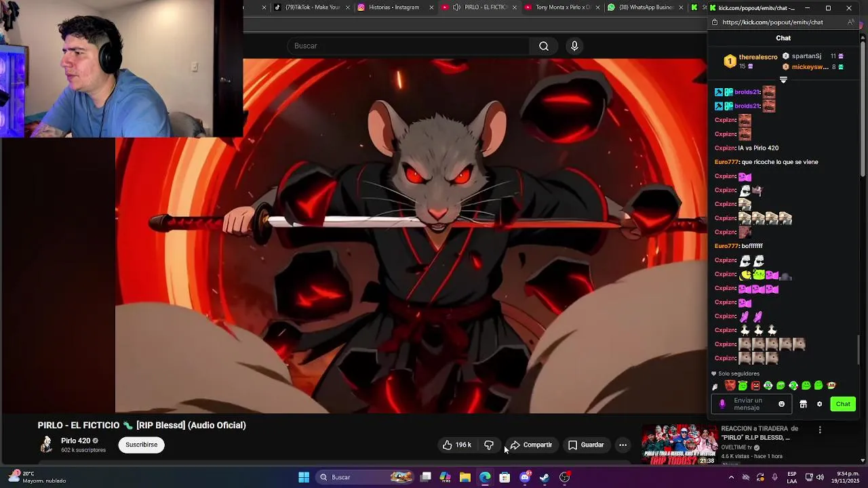The width and height of the screenshot is (868, 488).
Task: Open Discord from the taskbar
Action: [x=525, y=477]
